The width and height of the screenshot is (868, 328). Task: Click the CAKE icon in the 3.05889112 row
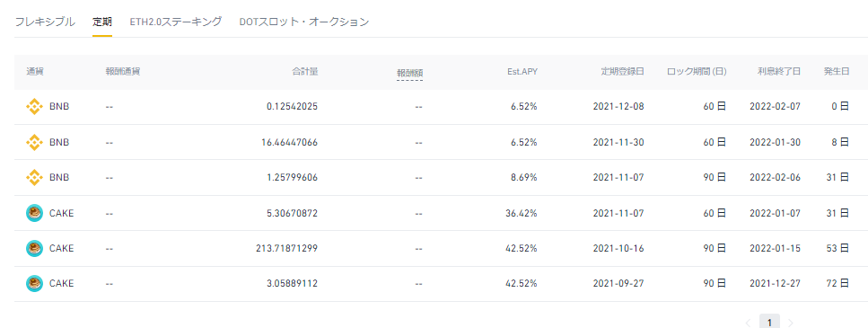pos(34,284)
